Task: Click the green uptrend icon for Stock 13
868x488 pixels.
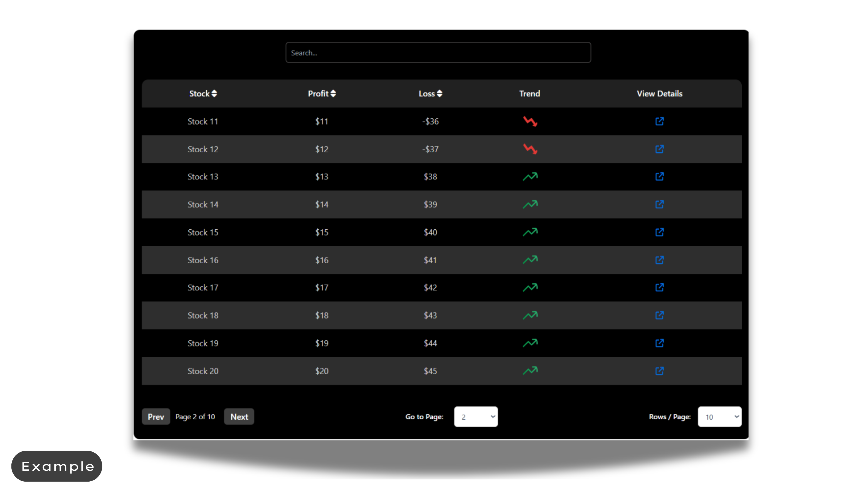Action: [530, 177]
